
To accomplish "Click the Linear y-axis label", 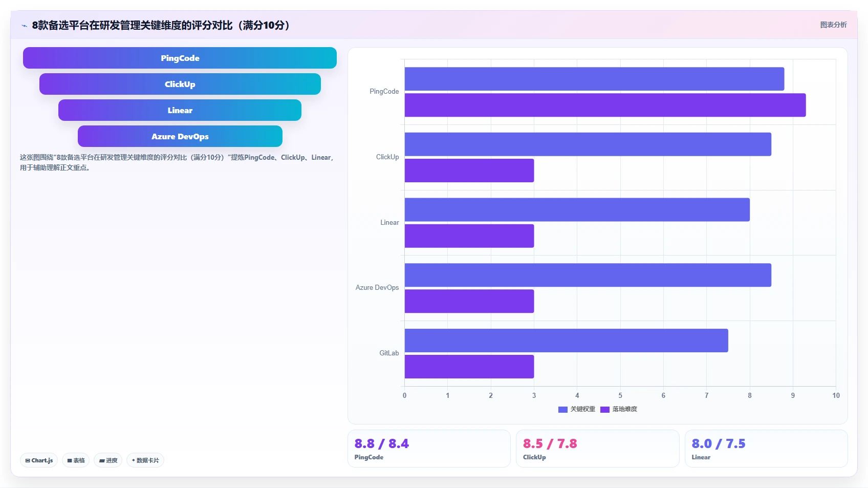I will click(389, 223).
